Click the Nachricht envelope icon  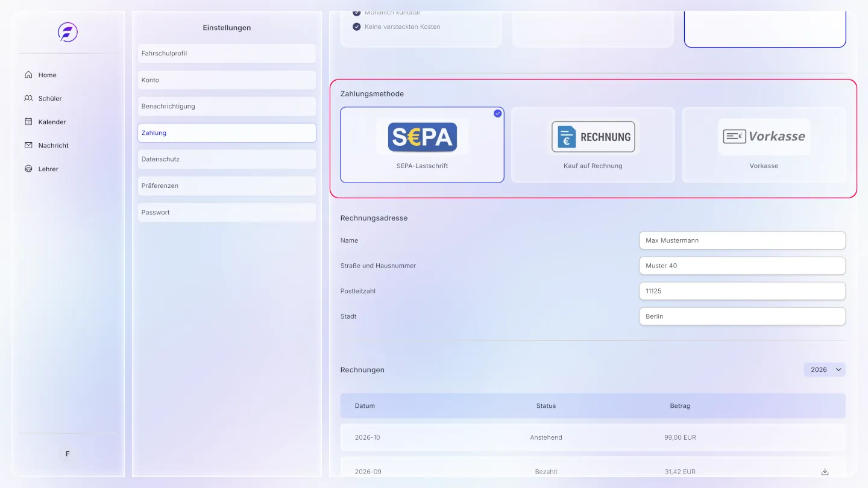[28, 145]
